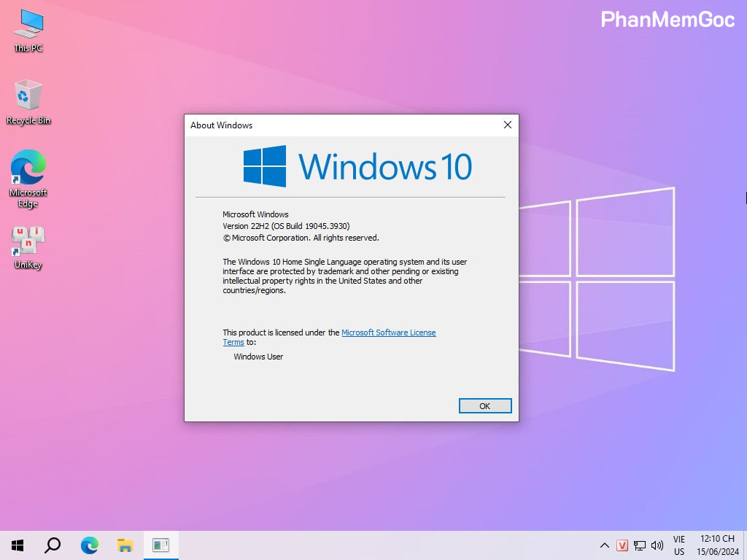Toggle UniKey Vietnamese input in tray
Image resolution: width=747 pixels, height=560 pixels.
622,545
